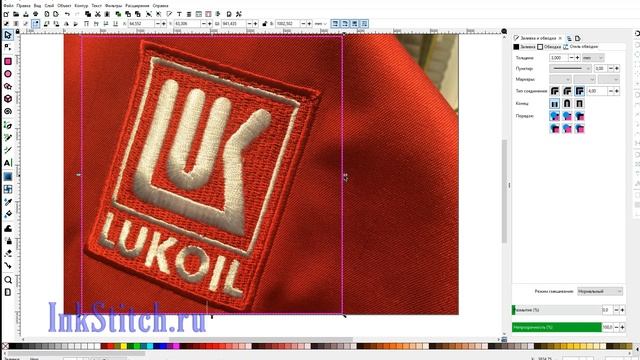Select the Zoom magnifier tool
The image size is (640, 360).
click(8, 280)
